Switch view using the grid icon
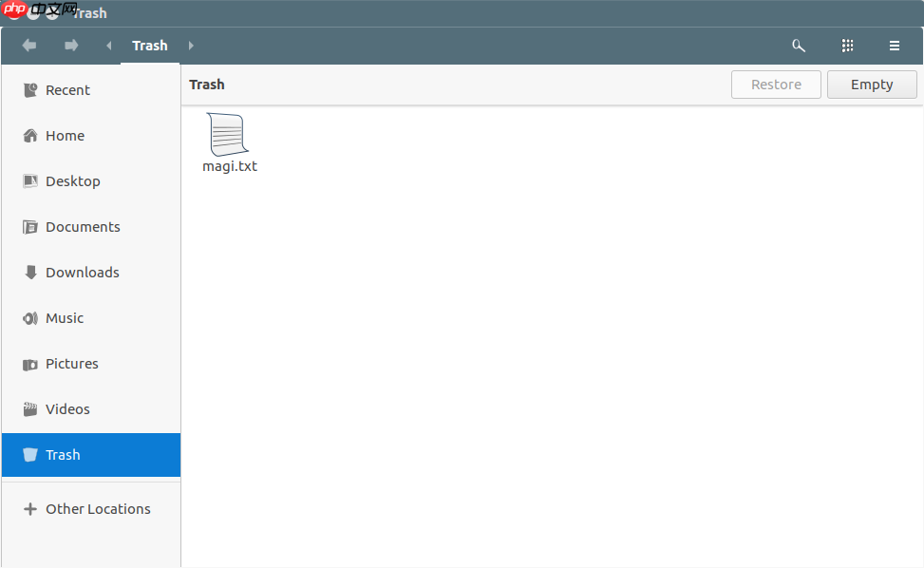The width and height of the screenshot is (924, 568). pos(847,46)
